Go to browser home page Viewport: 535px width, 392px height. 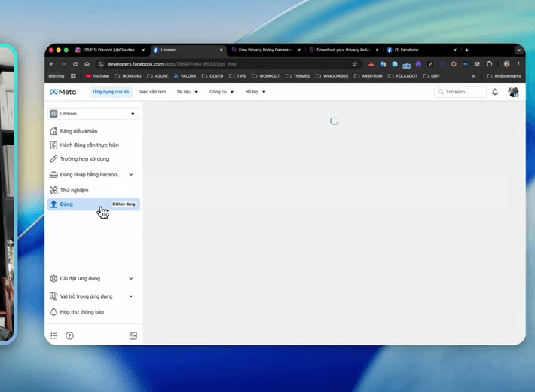click(87, 64)
